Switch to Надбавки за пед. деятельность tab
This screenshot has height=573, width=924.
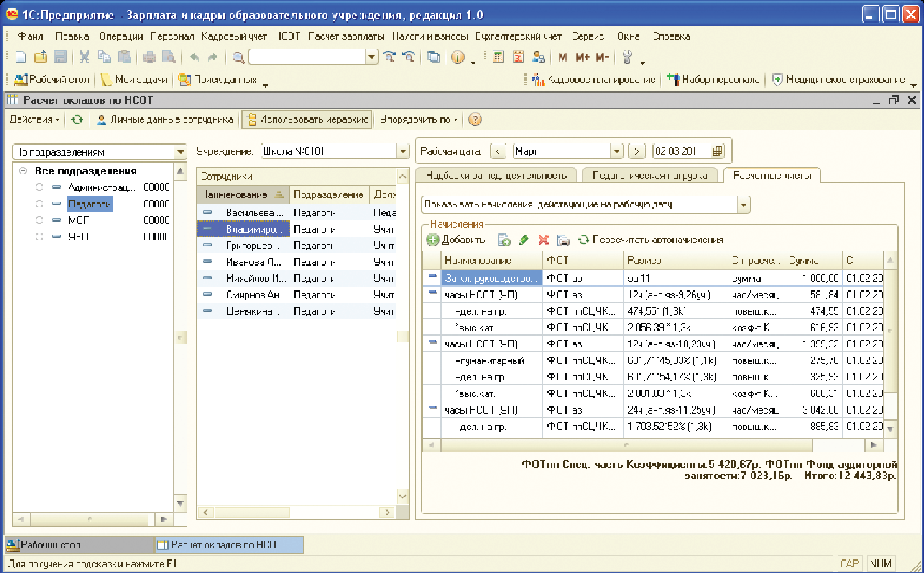(496, 175)
